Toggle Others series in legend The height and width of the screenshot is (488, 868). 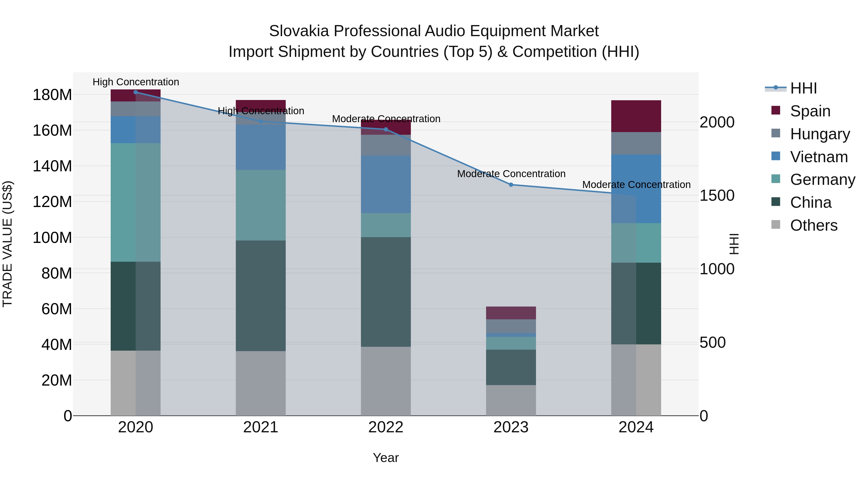point(804,225)
